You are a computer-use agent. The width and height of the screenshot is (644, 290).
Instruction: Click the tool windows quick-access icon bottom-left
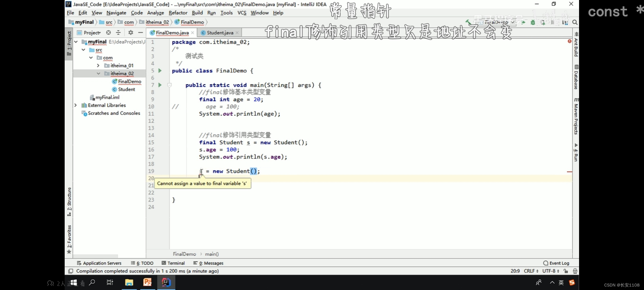pos(71,271)
